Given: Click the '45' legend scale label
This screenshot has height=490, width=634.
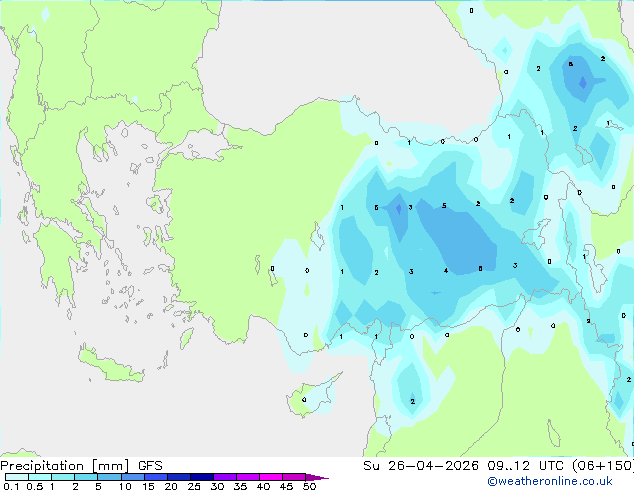Looking at the screenshot, I should pos(286,486).
